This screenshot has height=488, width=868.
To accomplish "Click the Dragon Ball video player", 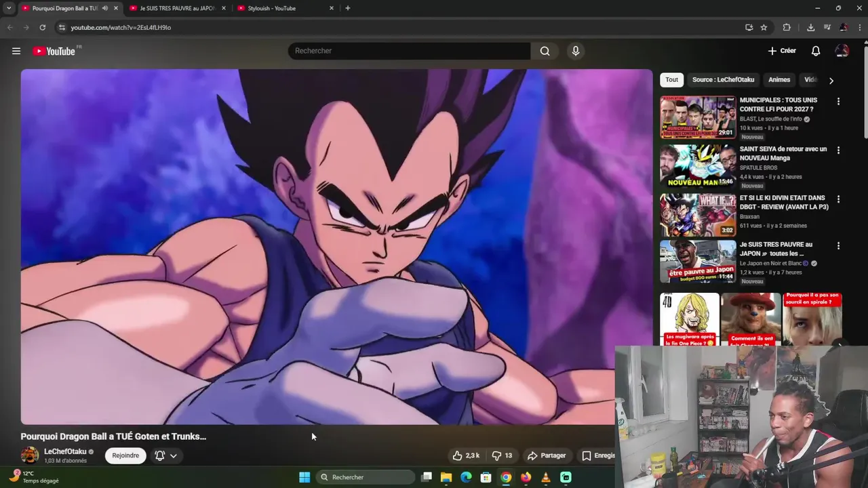I will click(336, 247).
